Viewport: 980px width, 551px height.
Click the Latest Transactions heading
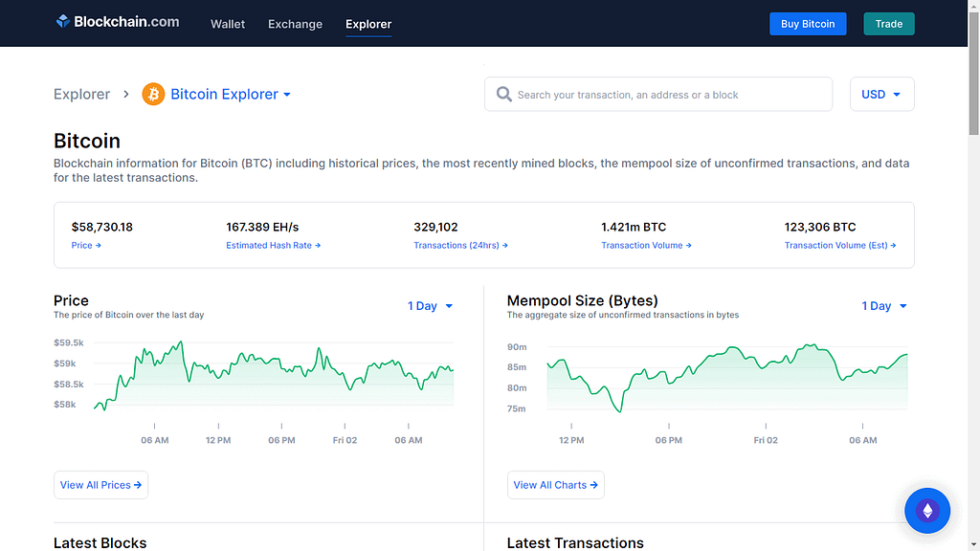tap(575, 543)
